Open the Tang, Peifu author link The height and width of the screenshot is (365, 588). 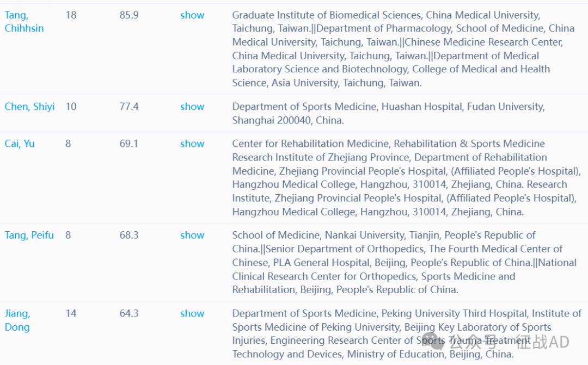coord(29,236)
